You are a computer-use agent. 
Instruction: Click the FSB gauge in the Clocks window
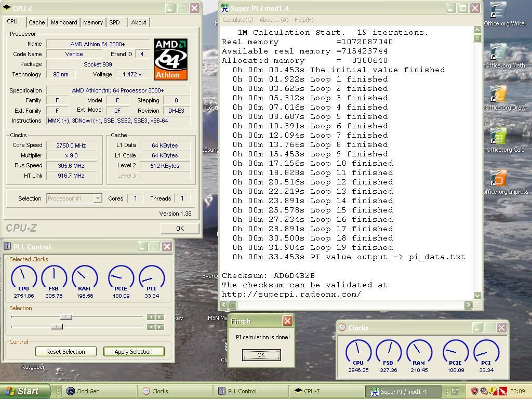click(389, 356)
